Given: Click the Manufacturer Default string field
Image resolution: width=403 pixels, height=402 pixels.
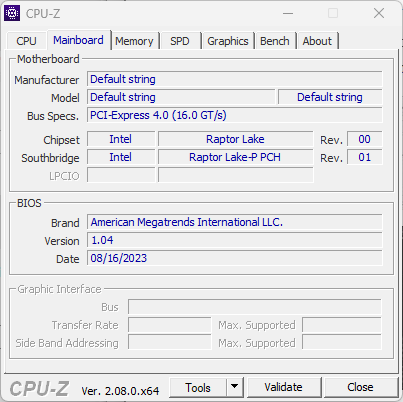Looking at the screenshot, I should tap(235, 79).
